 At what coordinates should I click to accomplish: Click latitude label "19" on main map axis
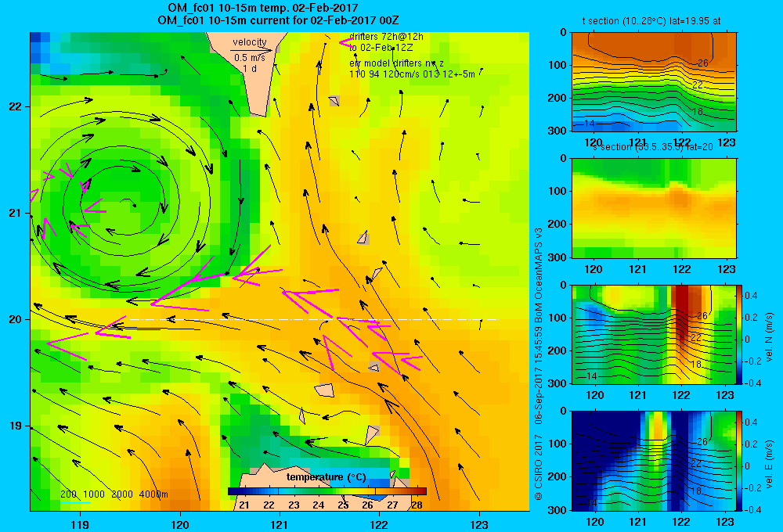pos(15,426)
